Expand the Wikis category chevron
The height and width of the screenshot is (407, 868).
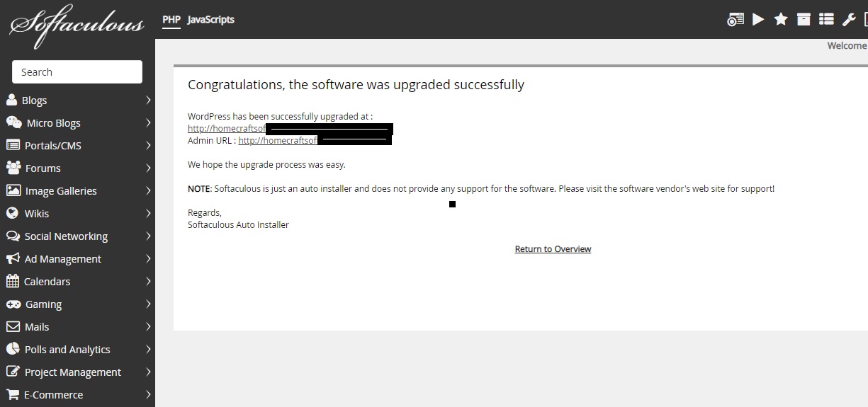point(148,213)
